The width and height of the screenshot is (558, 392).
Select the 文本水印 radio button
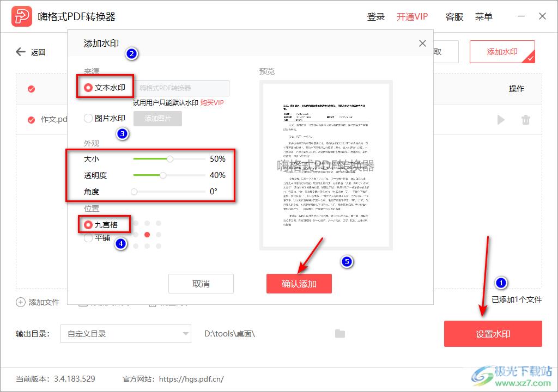pos(88,88)
